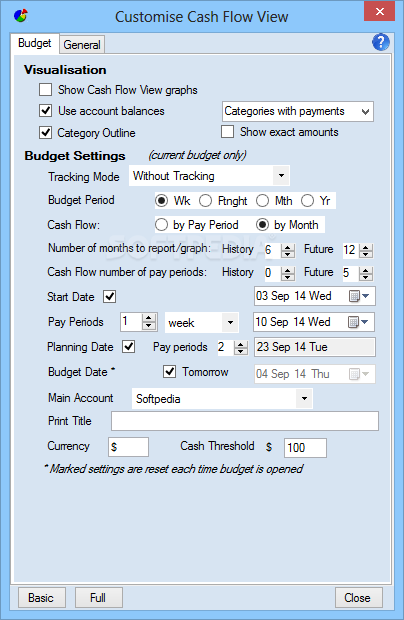Click the Without Tracking value
Viewport: 404px width, 620px height.
pos(174,176)
